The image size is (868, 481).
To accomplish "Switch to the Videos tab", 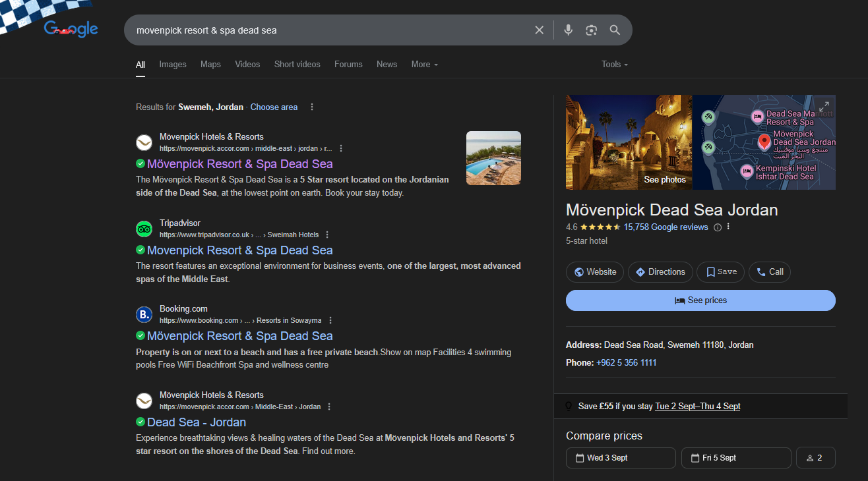I will (247, 64).
